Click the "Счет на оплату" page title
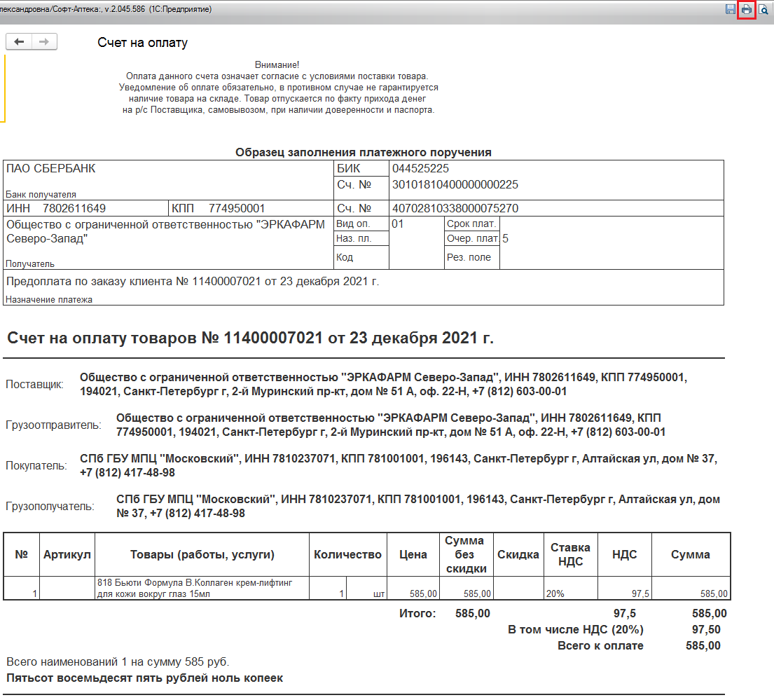The width and height of the screenshot is (774, 700). 142,43
